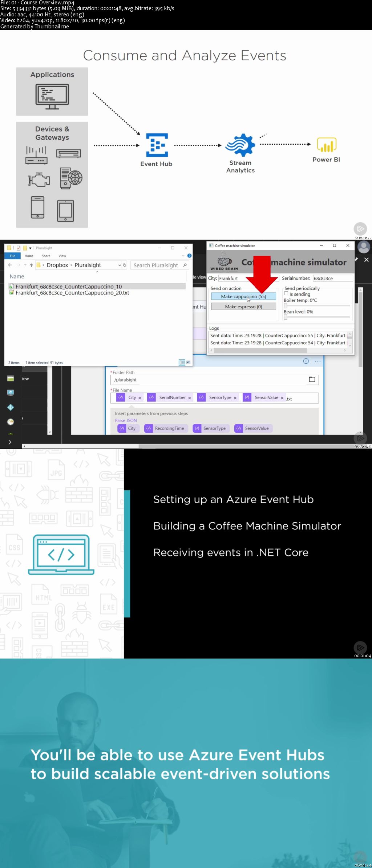Click the designer vertical scrollbar on right
The image size is (372, 868).
coord(360,330)
